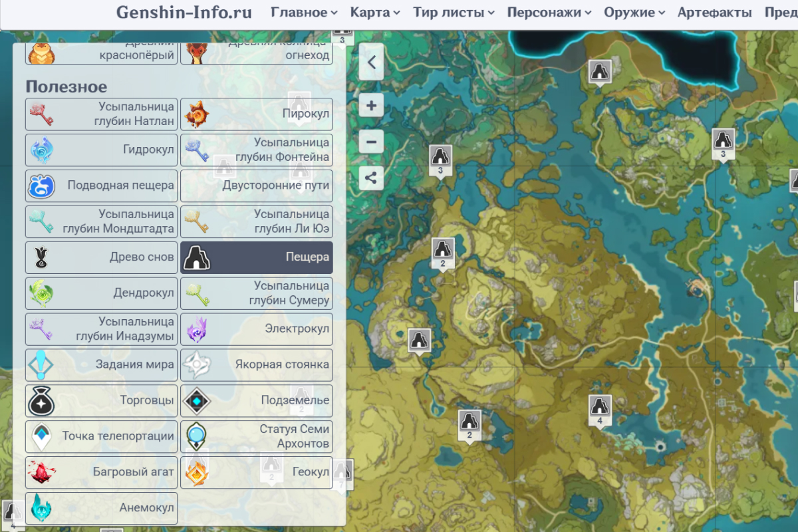Collapse the map filter sidebar
The height and width of the screenshot is (532, 798).
click(x=371, y=63)
